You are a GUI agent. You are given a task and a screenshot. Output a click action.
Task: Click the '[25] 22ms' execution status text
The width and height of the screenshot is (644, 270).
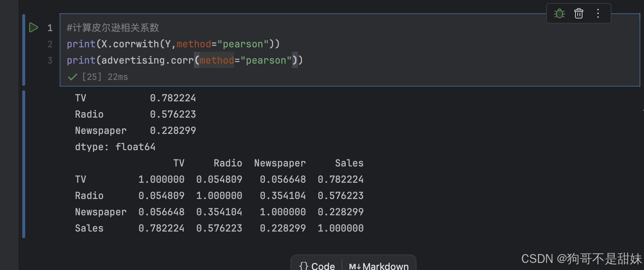tap(105, 77)
